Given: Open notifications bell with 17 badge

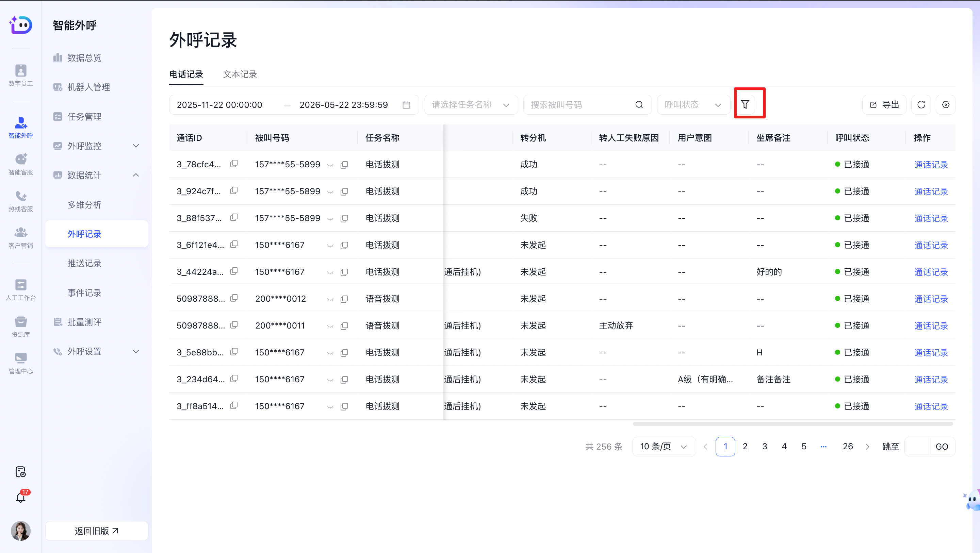Looking at the screenshot, I should tap(21, 497).
